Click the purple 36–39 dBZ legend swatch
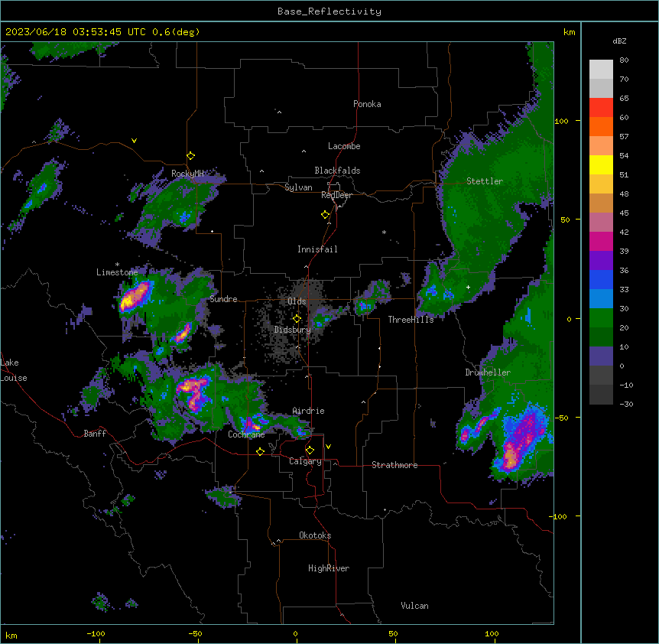The height and width of the screenshot is (644, 659). [601, 261]
